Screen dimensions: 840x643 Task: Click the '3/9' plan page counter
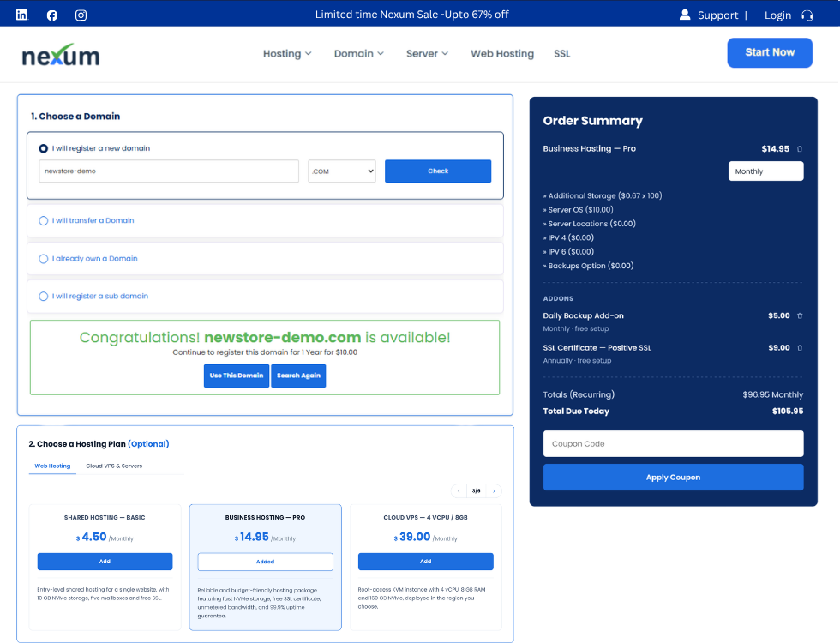(x=477, y=490)
